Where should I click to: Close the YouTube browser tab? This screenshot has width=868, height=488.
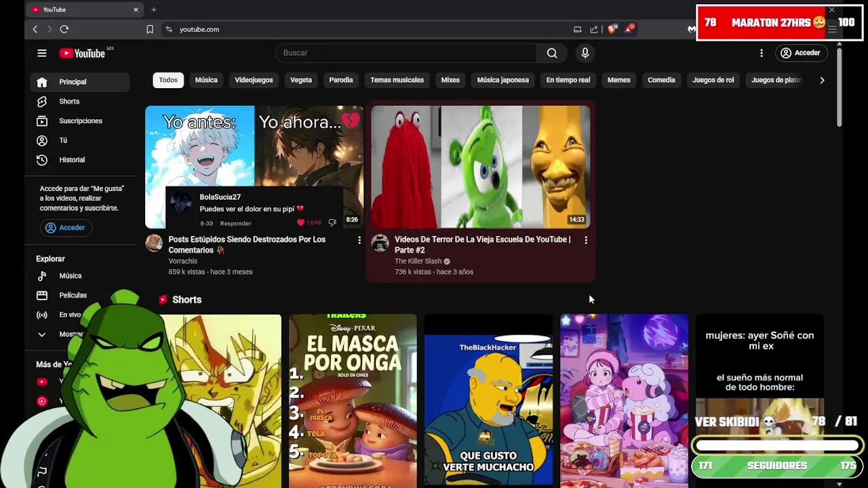point(136,9)
